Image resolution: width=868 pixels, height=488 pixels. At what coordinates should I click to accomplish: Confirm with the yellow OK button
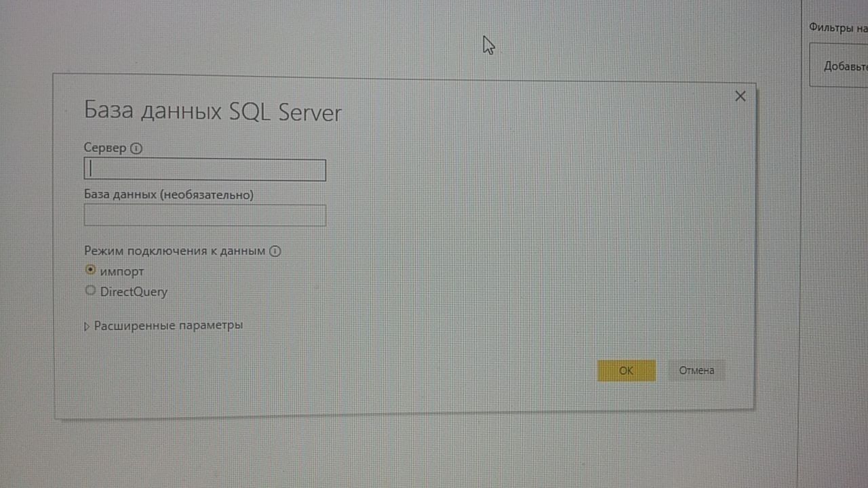point(627,371)
